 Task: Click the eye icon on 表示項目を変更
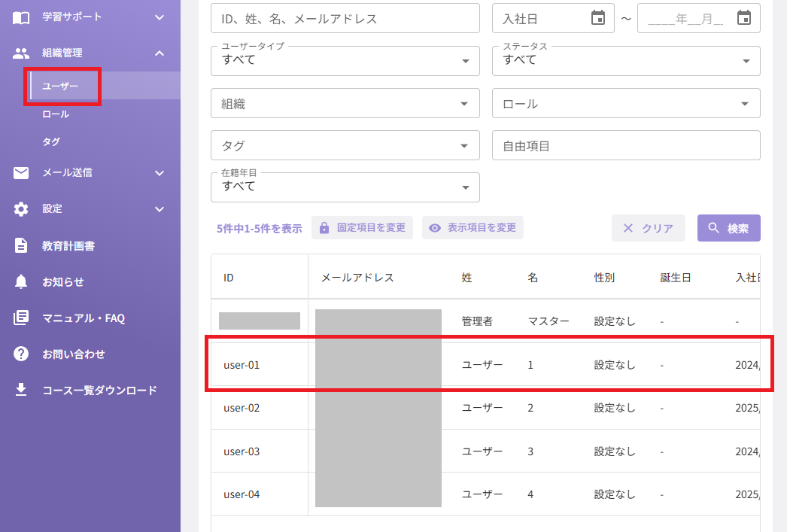[435, 228]
